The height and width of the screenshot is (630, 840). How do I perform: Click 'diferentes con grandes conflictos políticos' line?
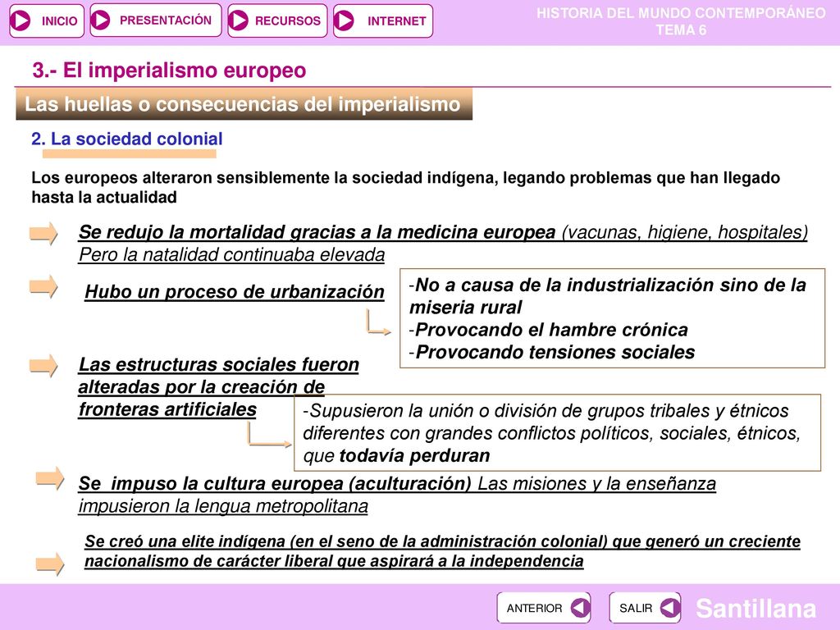pos(551,433)
